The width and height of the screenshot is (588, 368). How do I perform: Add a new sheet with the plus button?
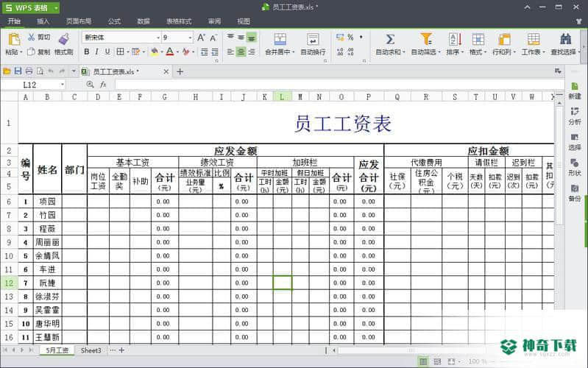(121, 350)
